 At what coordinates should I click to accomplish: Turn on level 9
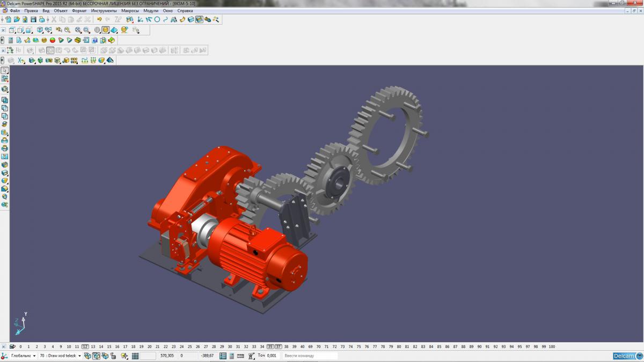click(61, 346)
